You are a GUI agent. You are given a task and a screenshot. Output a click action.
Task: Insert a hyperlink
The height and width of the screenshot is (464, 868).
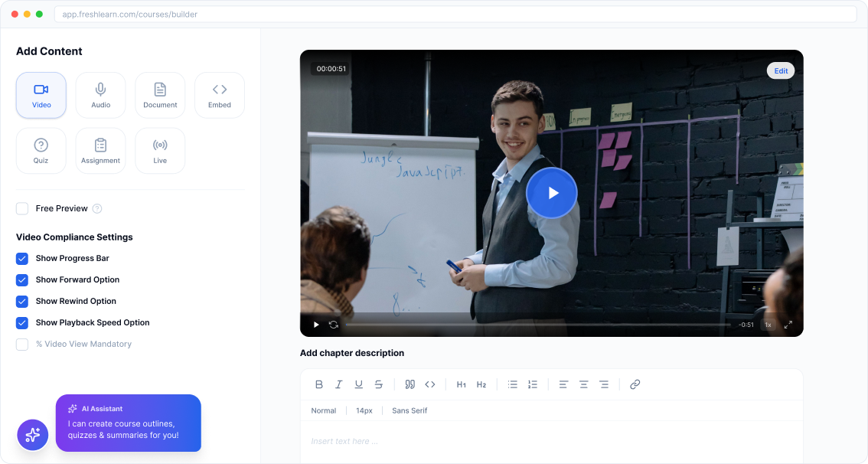[635, 384]
